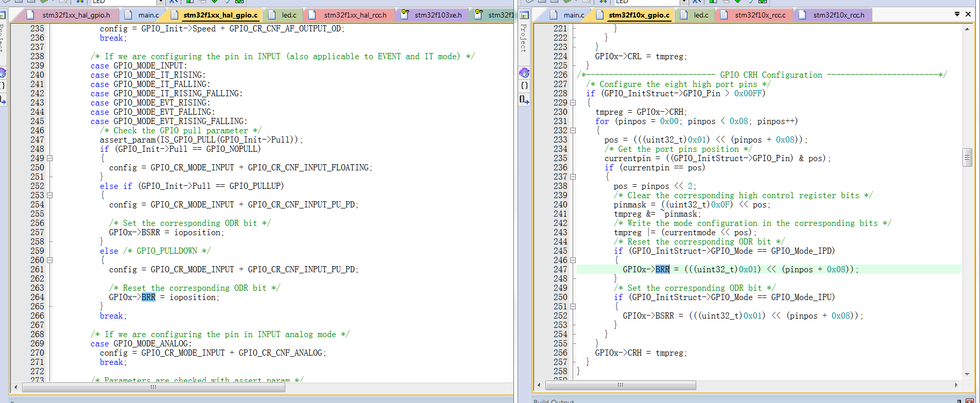Viewport: 980px width, 403px height.
Task: Click GPIO_CR_CNF_ANALOG on line 270, left editor
Action: (281, 353)
